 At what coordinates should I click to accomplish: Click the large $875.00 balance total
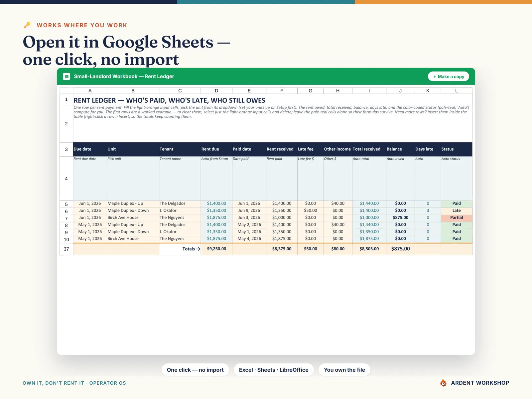[x=400, y=249]
